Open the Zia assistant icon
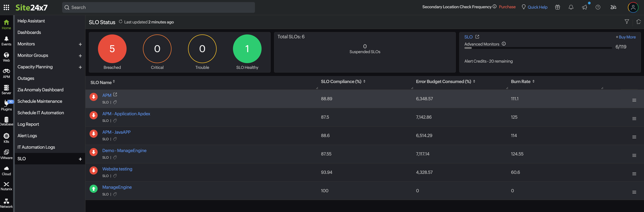The image size is (644, 212). 613,7
